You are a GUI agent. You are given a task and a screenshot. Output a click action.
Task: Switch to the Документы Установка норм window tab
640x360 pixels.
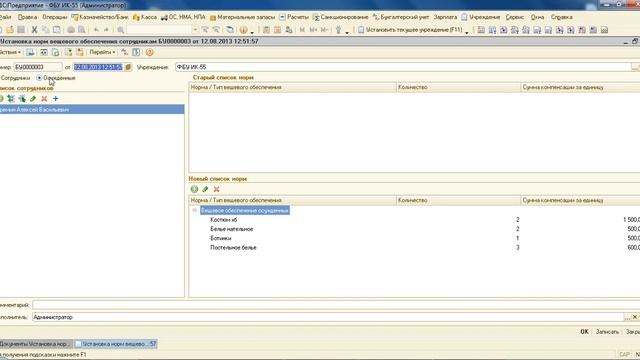pyautogui.click(x=36, y=344)
